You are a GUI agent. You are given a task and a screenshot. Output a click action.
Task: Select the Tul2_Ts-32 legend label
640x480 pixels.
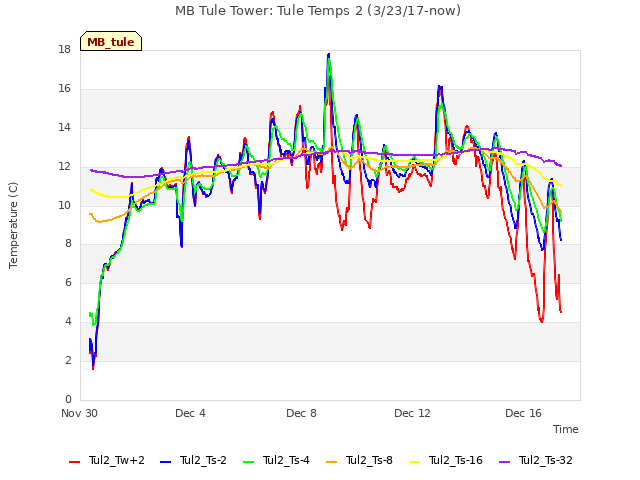[x=546, y=460]
